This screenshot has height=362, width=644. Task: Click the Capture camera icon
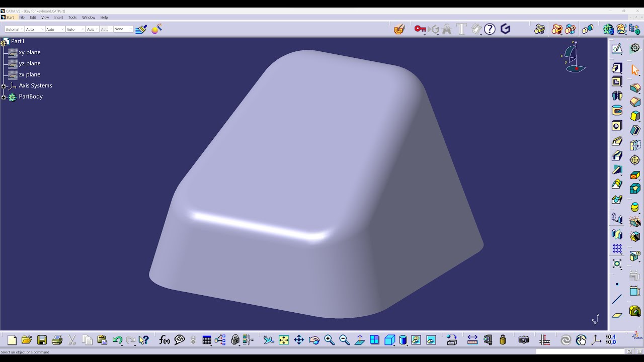coord(524,340)
